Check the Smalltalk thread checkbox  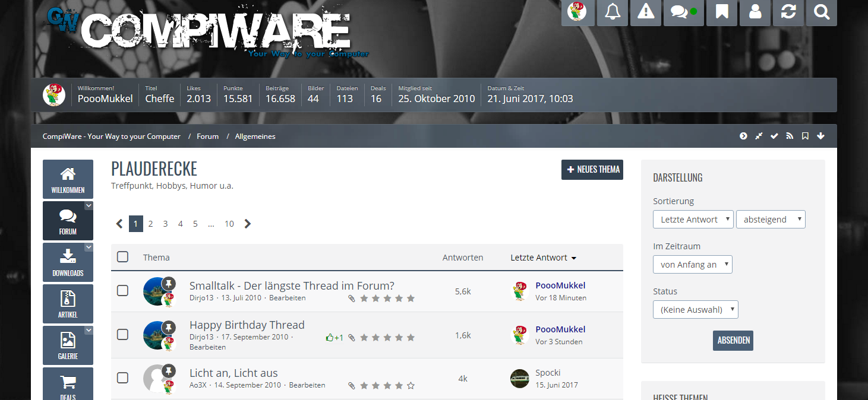122,291
